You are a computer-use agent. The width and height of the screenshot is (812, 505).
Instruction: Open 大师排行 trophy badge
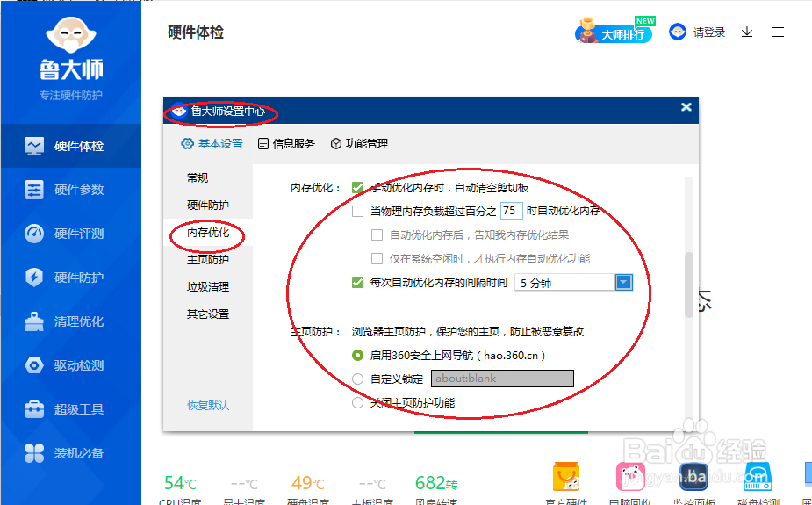point(614,31)
